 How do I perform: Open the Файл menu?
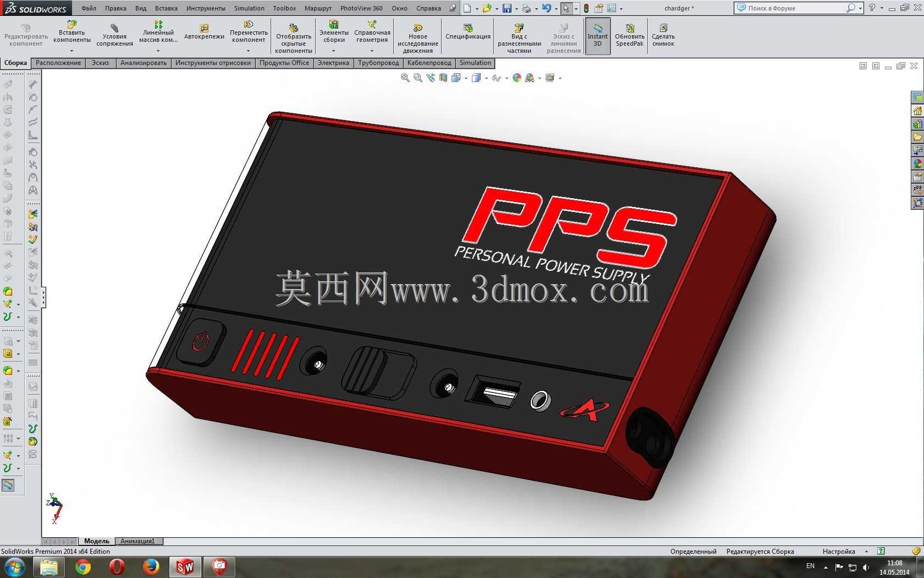89,8
